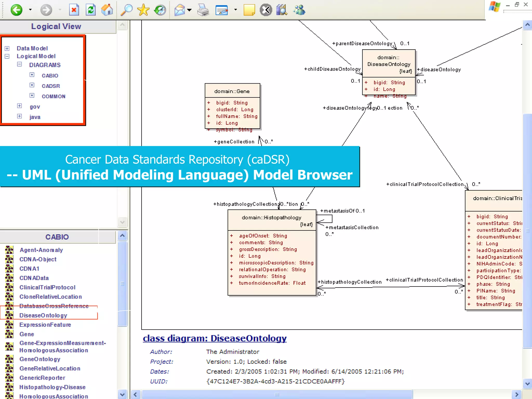Open the Mail options dropdown arrow
This screenshot has height=399, width=532.
pyautogui.click(x=189, y=10)
